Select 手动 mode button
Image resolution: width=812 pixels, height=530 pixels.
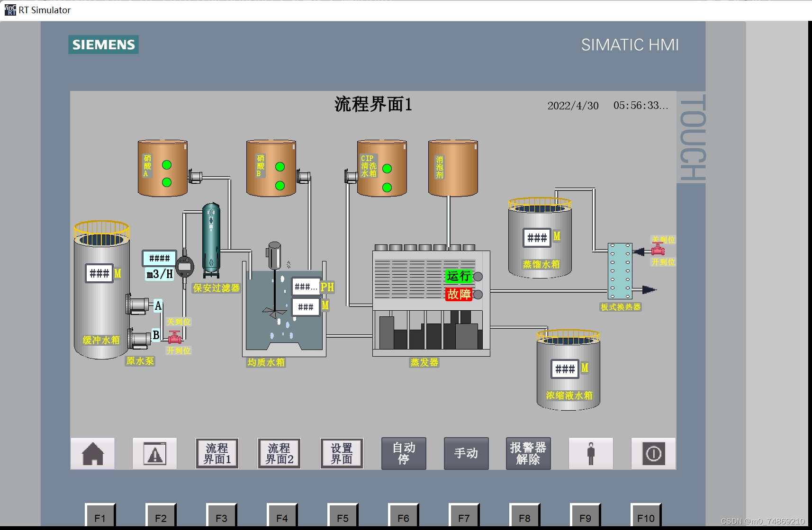pos(466,453)
